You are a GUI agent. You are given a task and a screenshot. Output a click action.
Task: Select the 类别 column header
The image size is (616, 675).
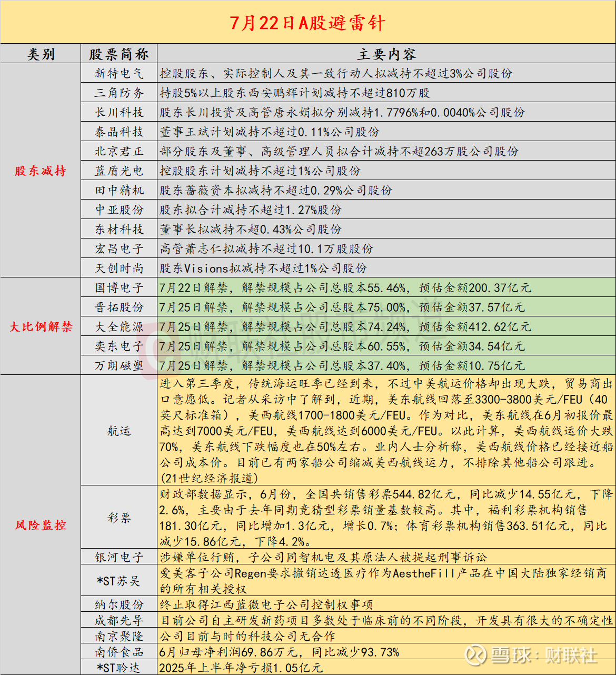[41, 54]
